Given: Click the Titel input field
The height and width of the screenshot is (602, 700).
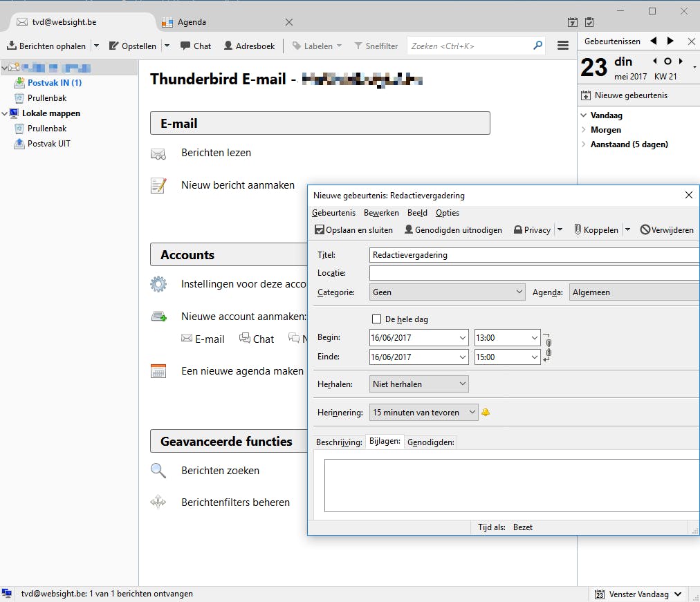Looking at the screenshot, I should 534,255.
